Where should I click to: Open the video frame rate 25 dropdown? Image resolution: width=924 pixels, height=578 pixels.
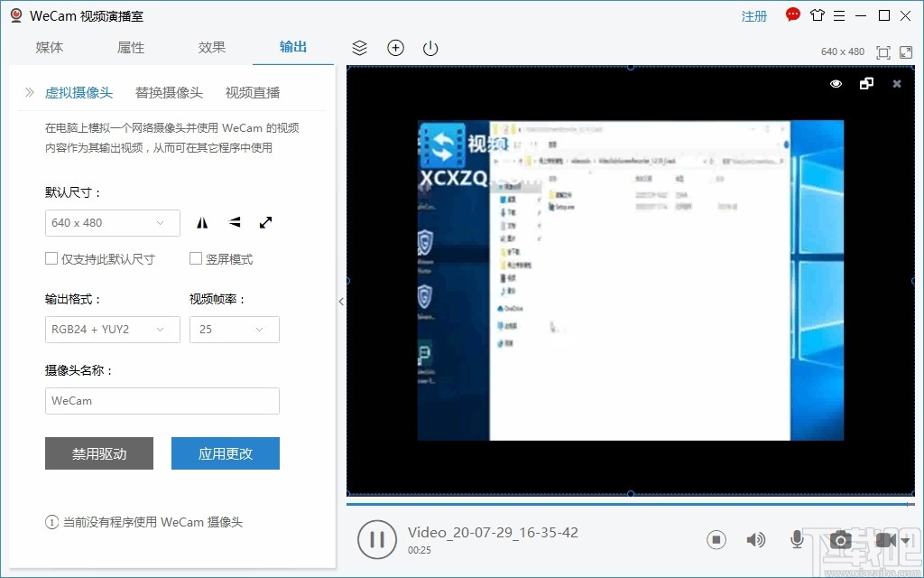234,330
